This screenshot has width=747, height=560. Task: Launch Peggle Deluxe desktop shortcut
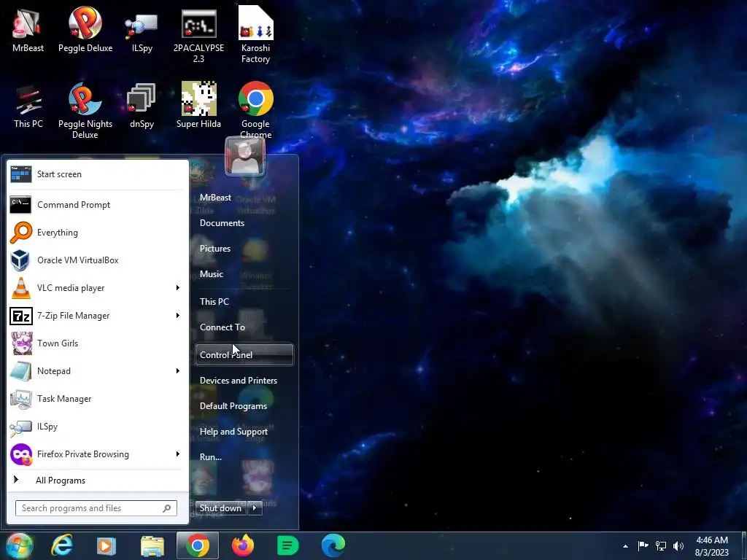[x=85, y=28]
